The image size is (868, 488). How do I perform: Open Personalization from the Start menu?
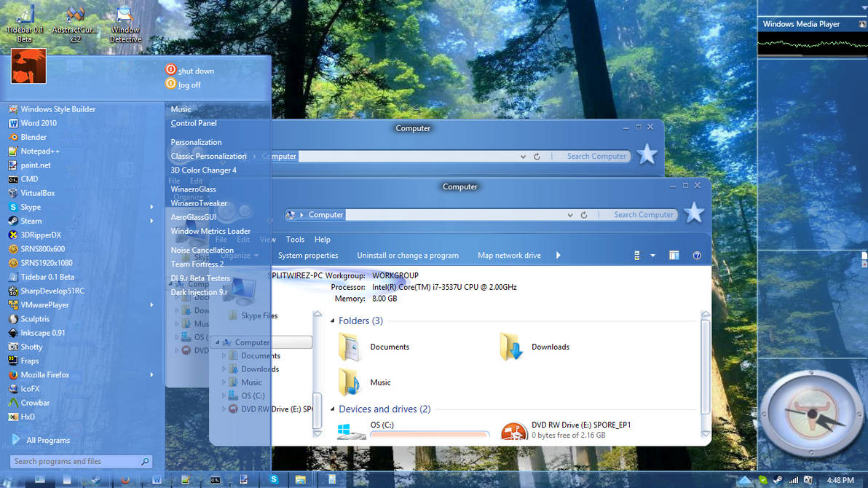196,142
